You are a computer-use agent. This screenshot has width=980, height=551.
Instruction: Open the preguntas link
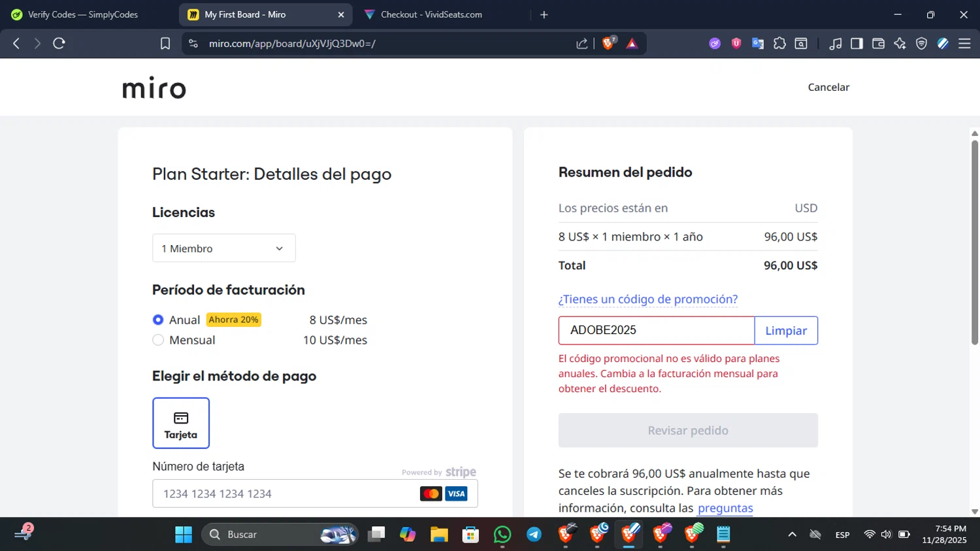(725, 508)
